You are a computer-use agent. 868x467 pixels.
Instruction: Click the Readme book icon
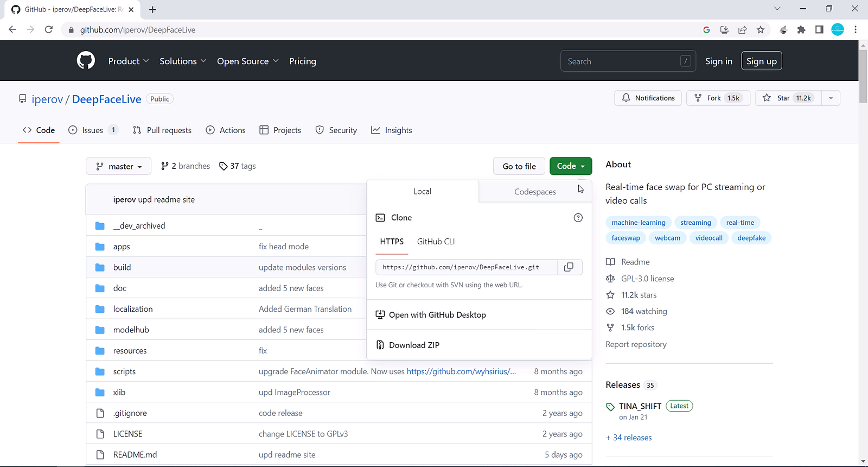click(610, 262)
